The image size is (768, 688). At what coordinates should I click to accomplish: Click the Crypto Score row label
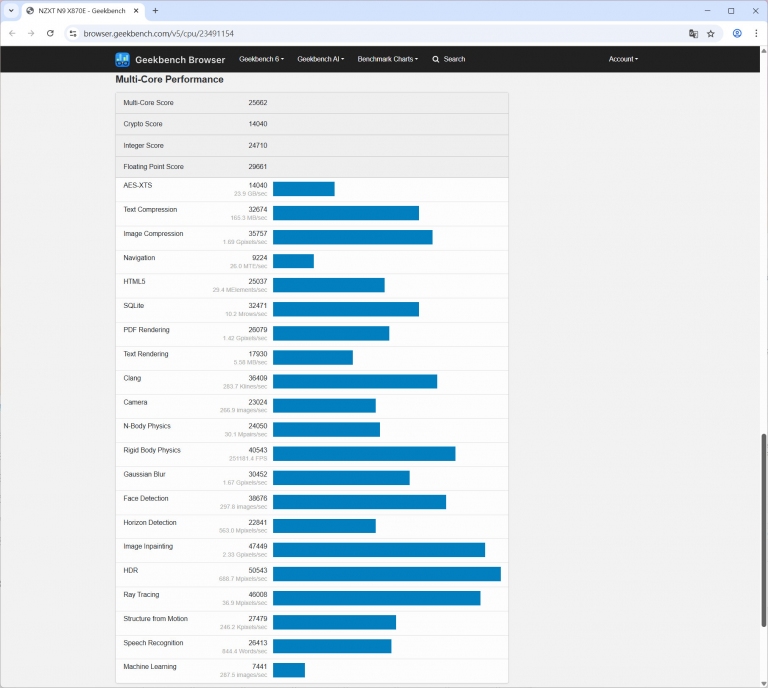(143, 124)
